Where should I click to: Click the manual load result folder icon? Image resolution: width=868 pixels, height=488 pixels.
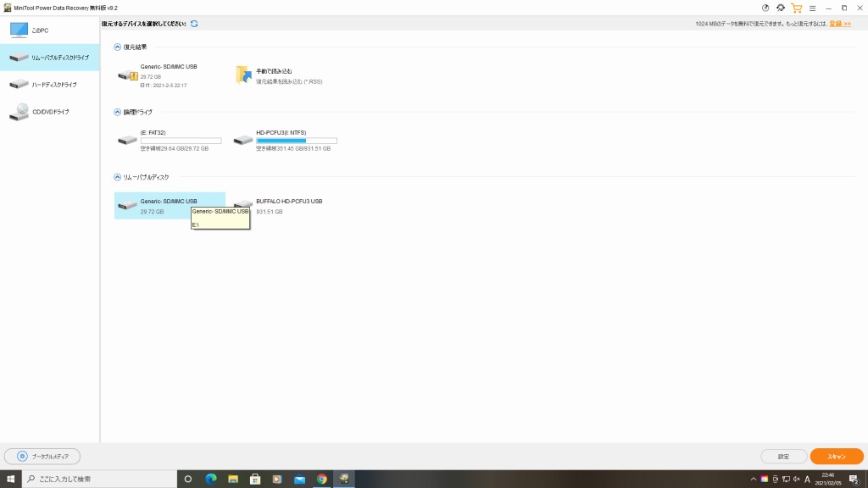click(243, 75)
